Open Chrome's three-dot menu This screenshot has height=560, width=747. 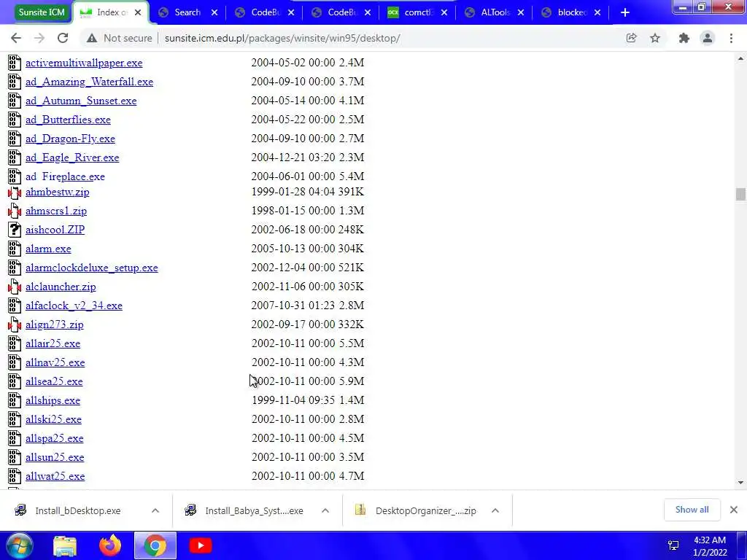click(731, 38)
